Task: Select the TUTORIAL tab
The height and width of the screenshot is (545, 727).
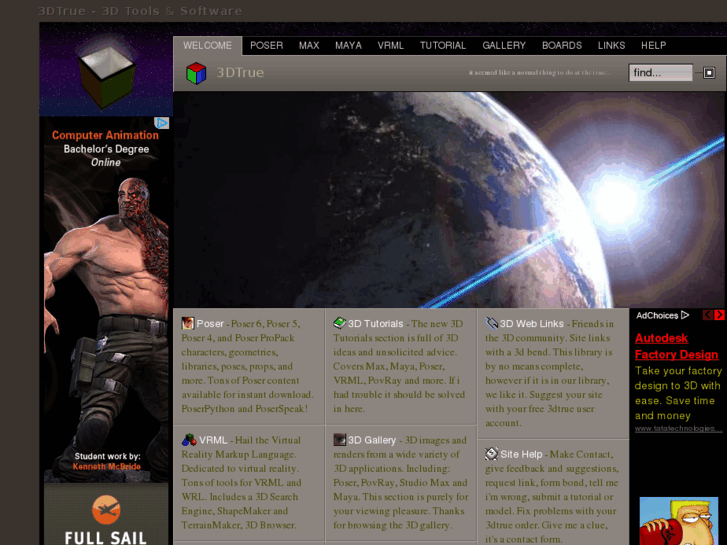Action: pyautogui.click(x=443, y=45)
